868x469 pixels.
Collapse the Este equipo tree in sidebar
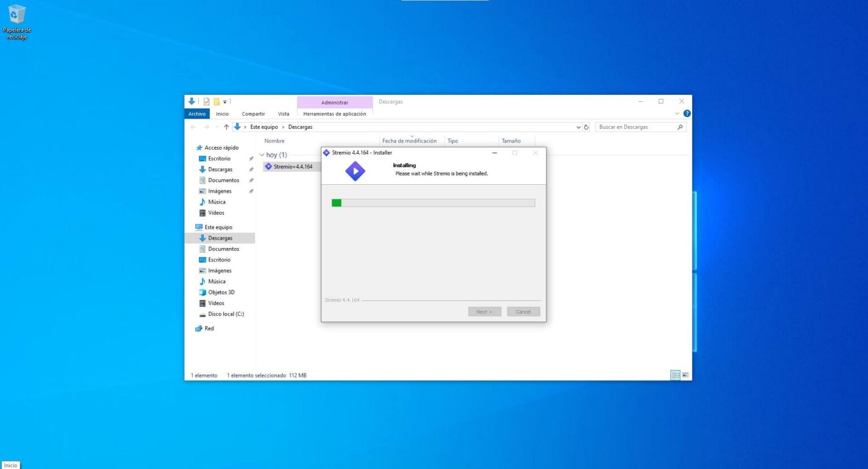point(192,227)
